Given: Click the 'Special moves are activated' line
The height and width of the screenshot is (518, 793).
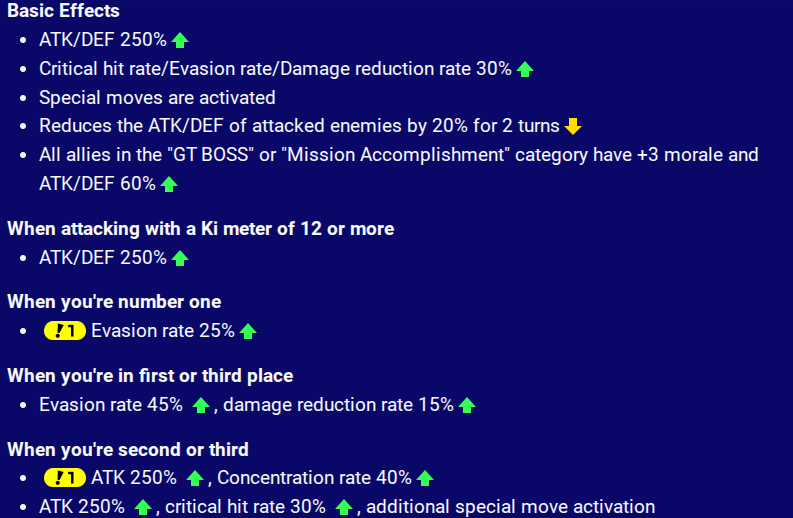Looking at the screenshot, I should tap(157, 98).
